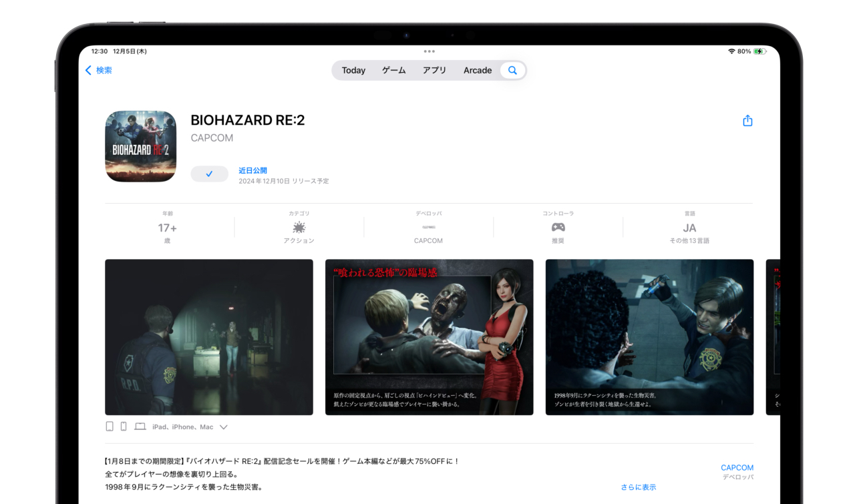
Task: Open the dark hallway gameplay screenshot
Action: (x=209, y=337)
